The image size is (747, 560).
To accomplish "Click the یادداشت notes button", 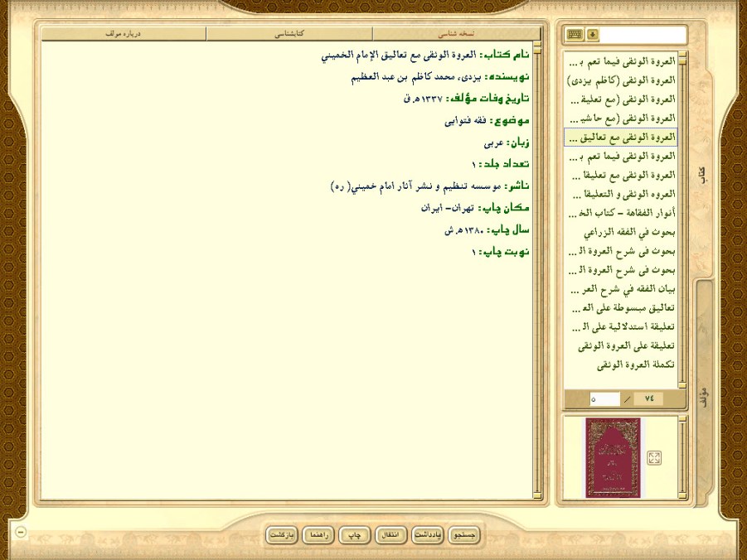I will 426,535.
